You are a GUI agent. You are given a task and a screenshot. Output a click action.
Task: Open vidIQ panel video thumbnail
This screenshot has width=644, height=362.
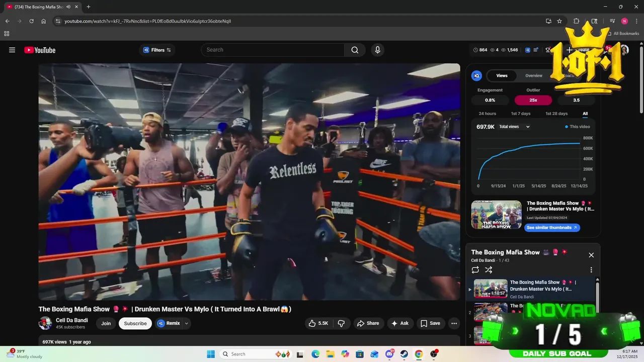tap(496, 215)
